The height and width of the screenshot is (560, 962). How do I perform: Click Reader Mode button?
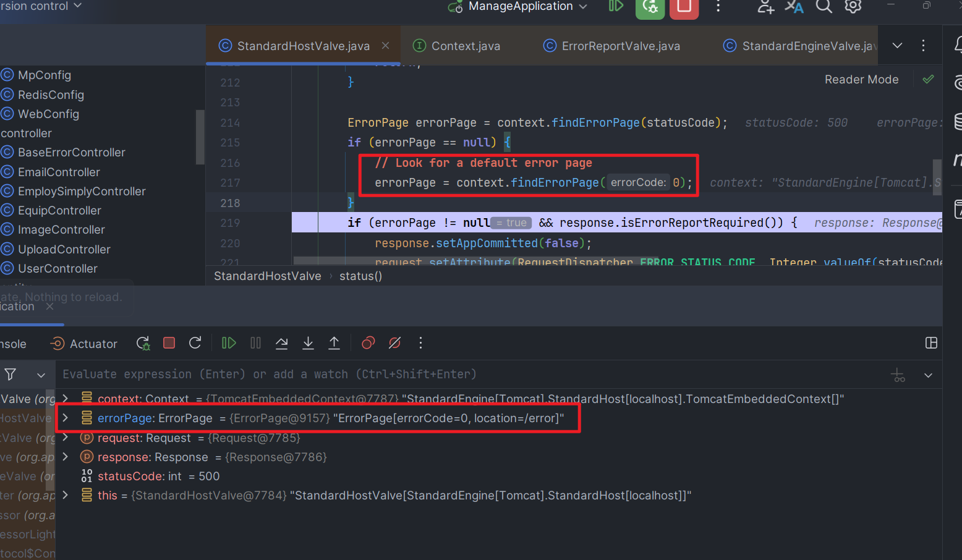click(x=861, y=80)
